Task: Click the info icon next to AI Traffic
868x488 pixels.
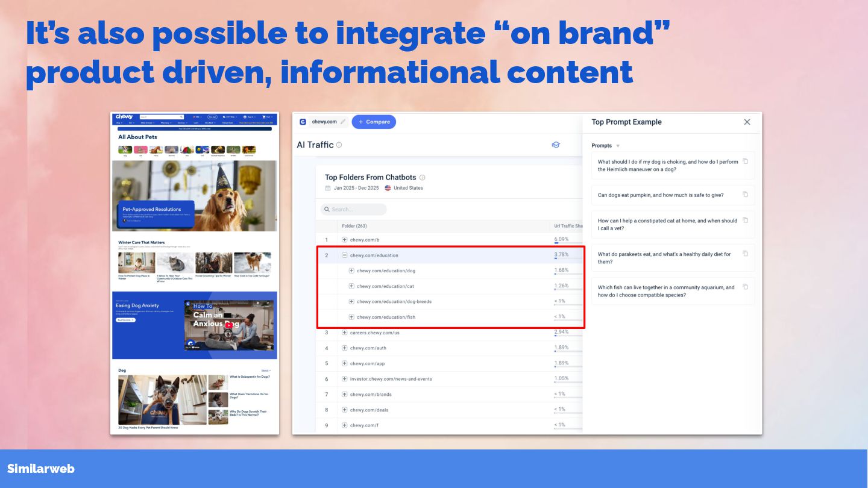Action: click(339, 145)
